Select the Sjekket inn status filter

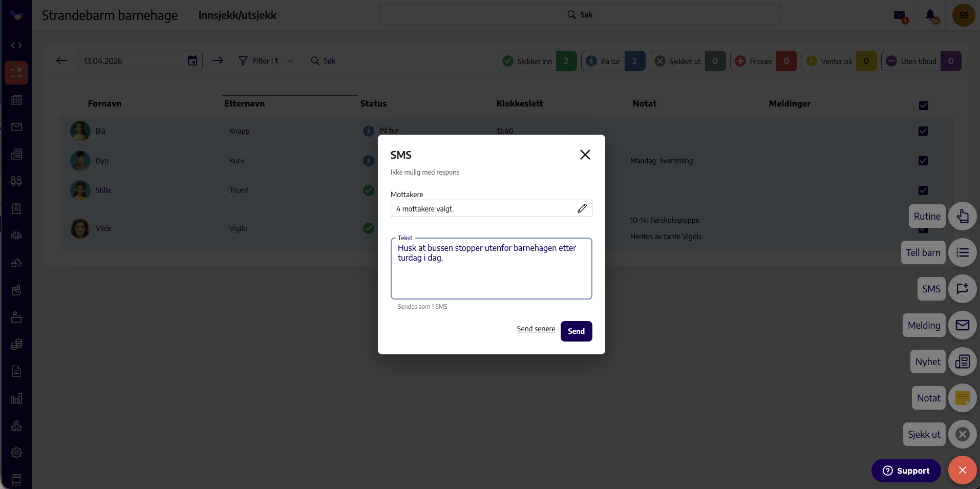pyautogui.click(x=537, y=61)
